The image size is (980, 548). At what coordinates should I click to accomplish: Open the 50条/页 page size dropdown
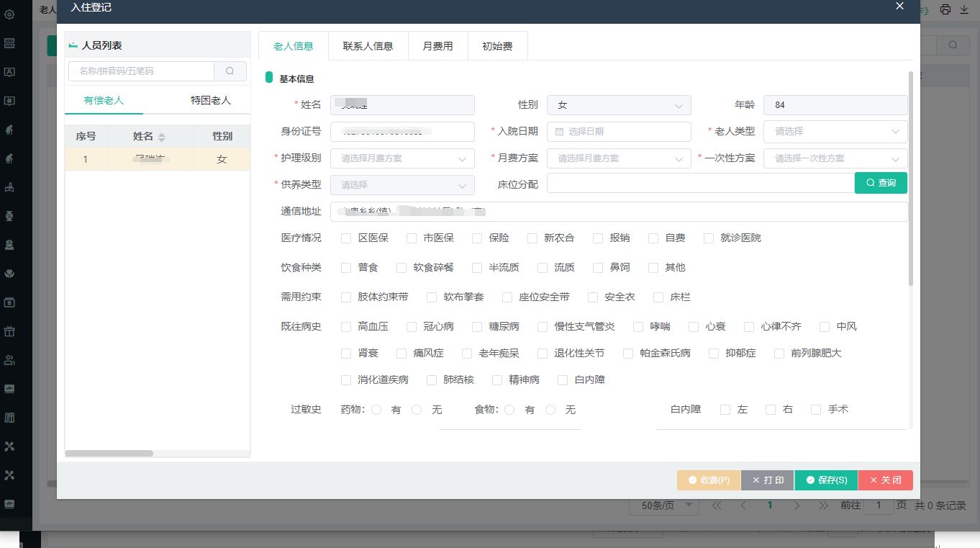(x=664, y=506)
